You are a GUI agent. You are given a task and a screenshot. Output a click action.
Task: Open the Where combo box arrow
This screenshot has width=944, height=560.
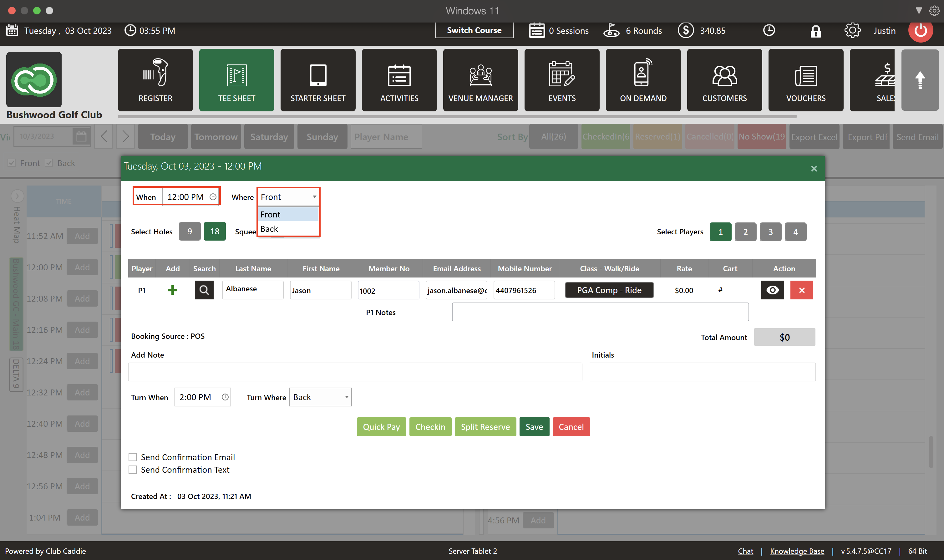coord(314,197)
